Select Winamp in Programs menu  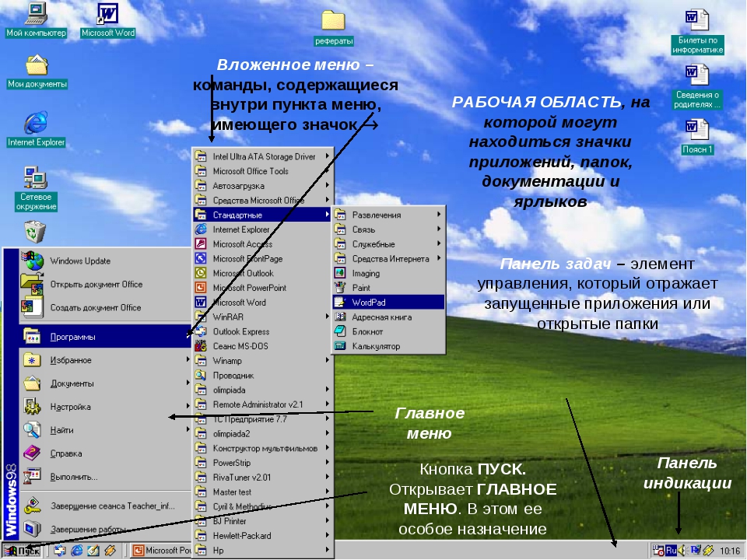click(x=262, y=360)
